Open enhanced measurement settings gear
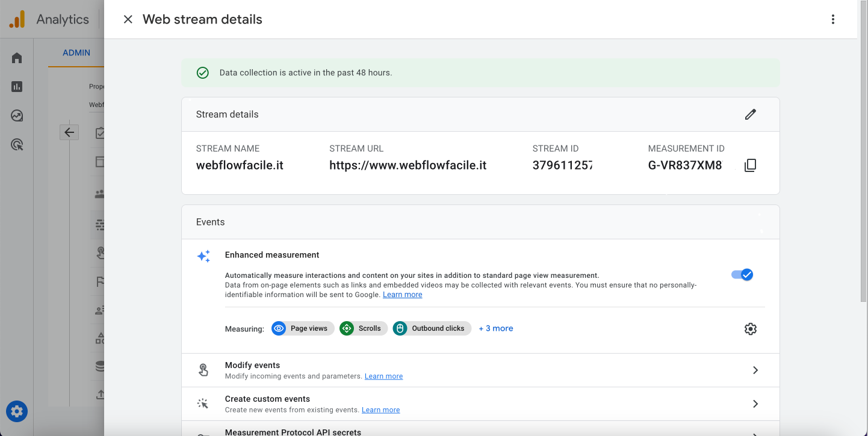868x436 pixels. [750, 329]
